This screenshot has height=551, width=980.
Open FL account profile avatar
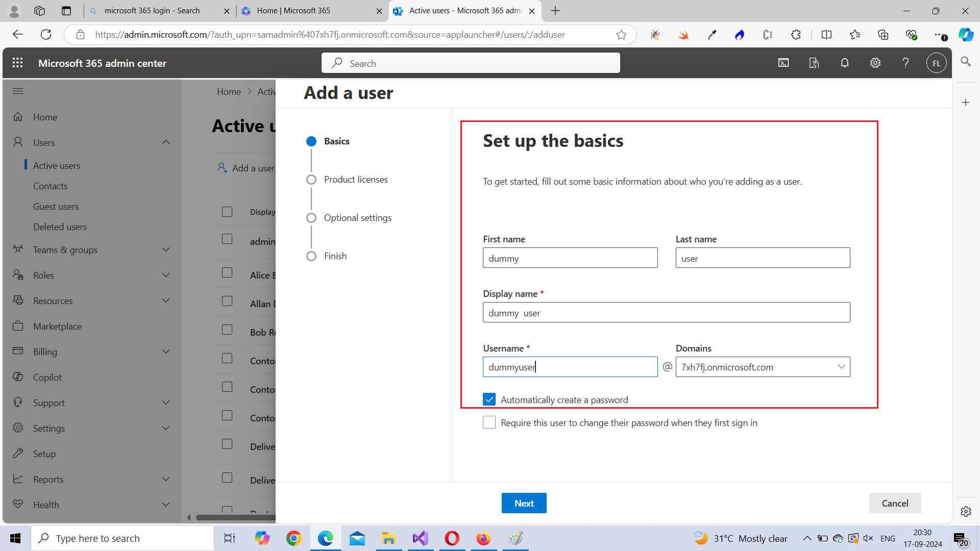936,63
